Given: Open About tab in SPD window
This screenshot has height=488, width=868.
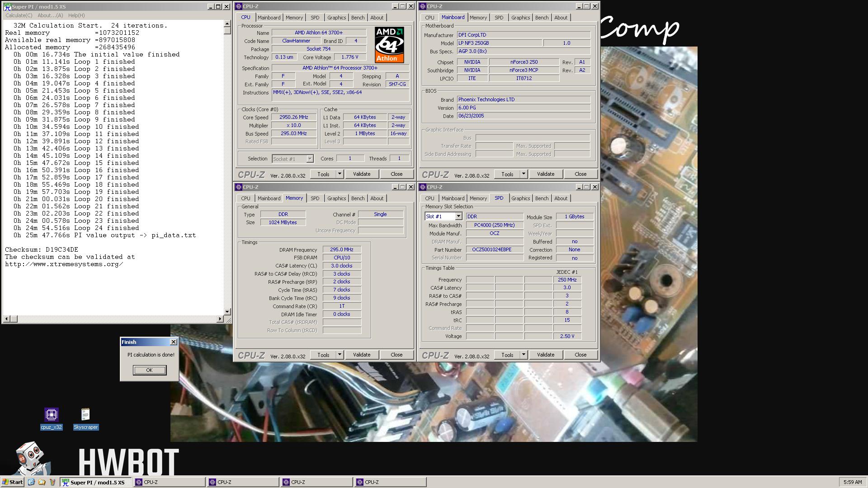Looking at the screenshot, I should click(x=561, y=198).
